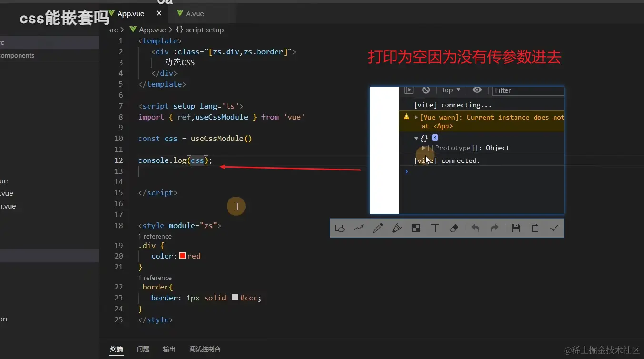Click 'const css' on line 10
The image size is (644, 359).
[158, 138]
